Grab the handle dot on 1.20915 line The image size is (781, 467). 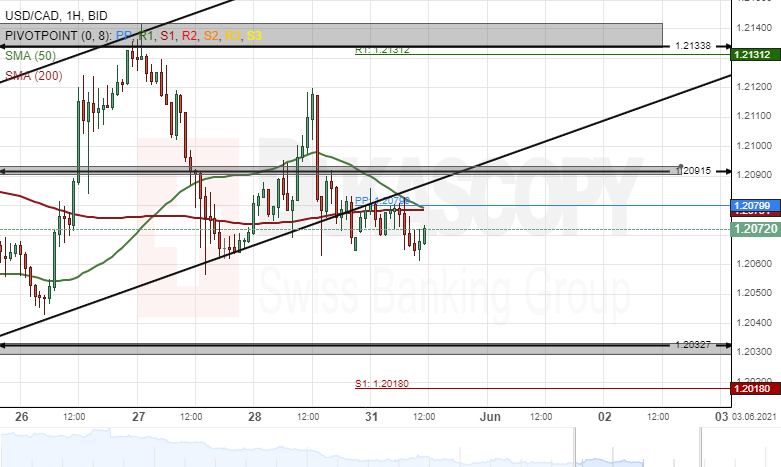coord(681,166)
